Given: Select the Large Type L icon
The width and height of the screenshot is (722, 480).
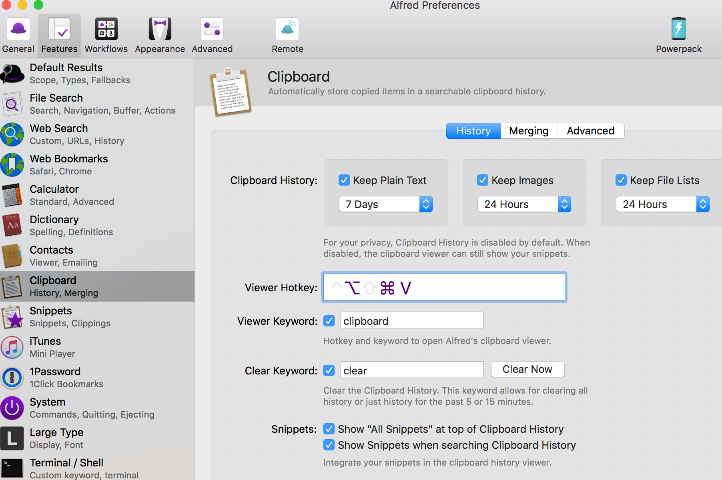Looking at the screenshot, I should coord(12,439).
